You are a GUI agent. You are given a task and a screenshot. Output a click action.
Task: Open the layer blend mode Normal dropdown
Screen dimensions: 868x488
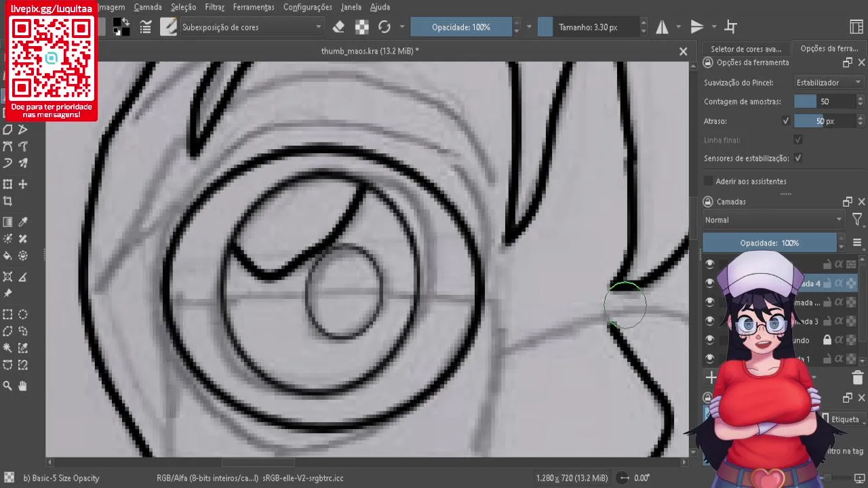click(x=773, y=220)
